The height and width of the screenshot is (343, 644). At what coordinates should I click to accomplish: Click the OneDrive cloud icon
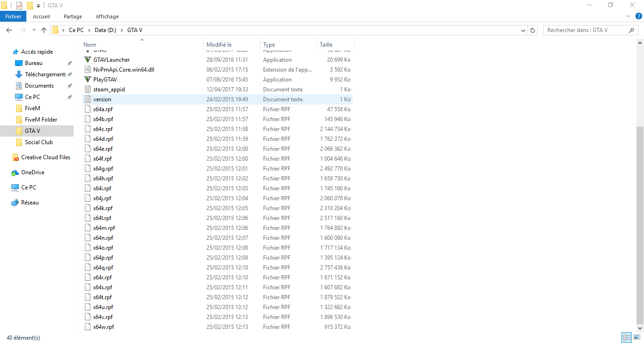pos(16,172)
